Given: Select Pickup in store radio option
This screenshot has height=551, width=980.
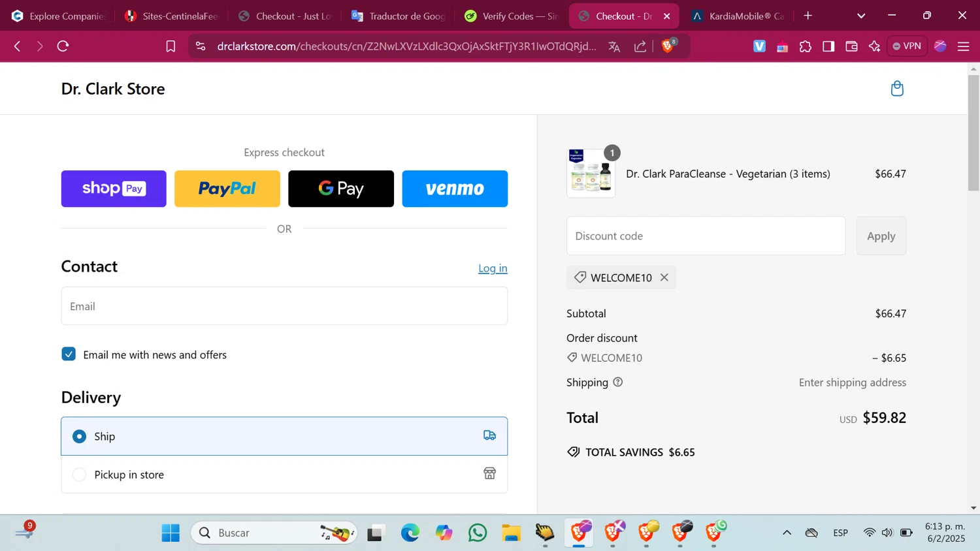Looking at the screenshot, I should point(79,475).
